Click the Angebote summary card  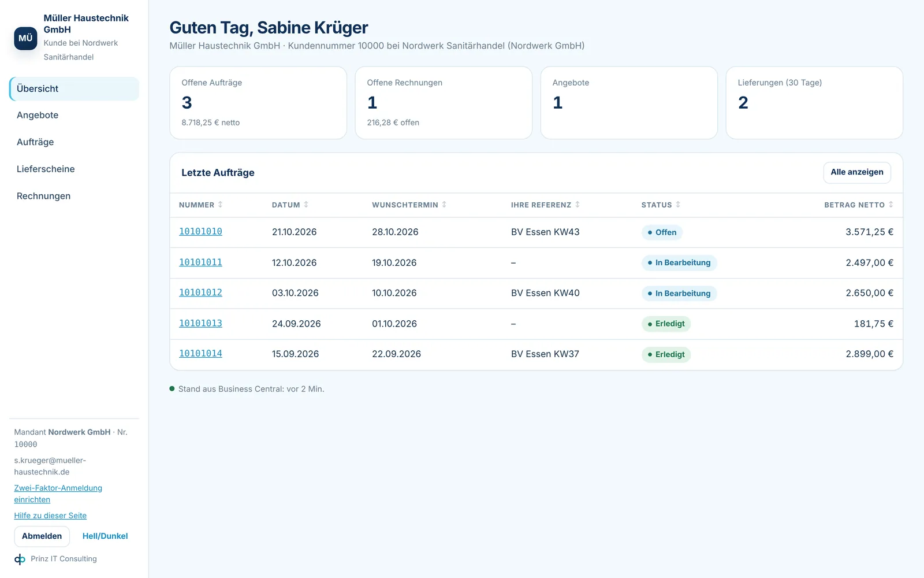[x=629, y=103]
